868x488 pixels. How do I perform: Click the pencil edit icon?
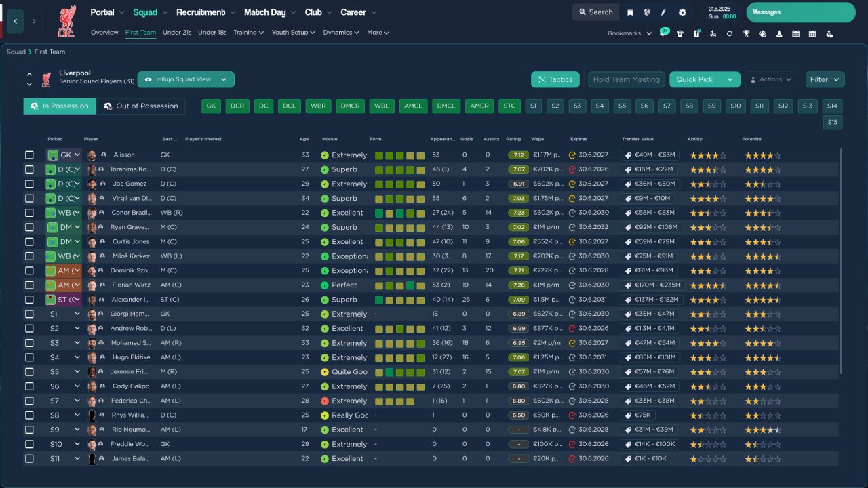pyautogui.click(x=664, y=12)
